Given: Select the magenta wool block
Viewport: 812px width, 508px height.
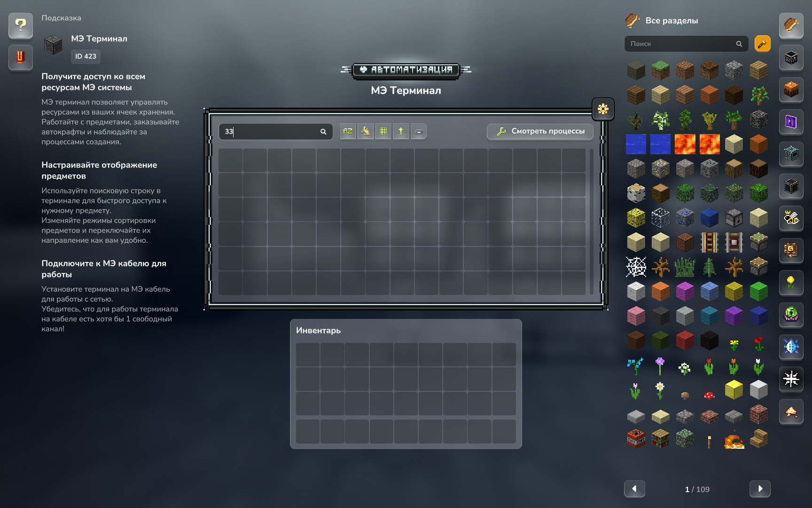Looking at the screenshot, I should (x=685, y=291).
